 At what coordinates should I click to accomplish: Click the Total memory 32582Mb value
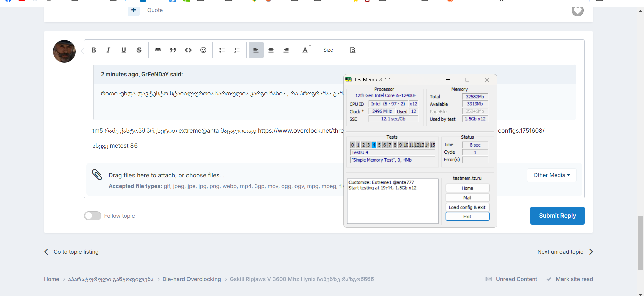coord(475,97)
